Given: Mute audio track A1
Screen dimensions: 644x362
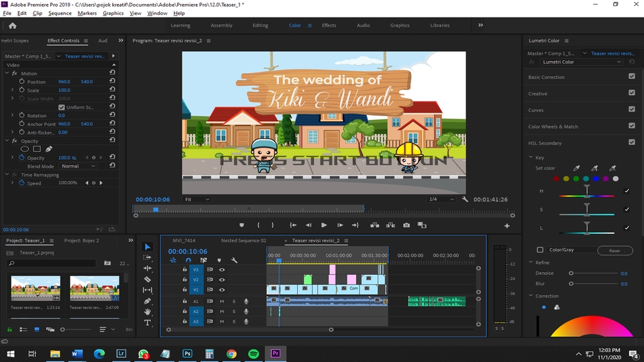Looking at the screenshot, I should [222, 302].
